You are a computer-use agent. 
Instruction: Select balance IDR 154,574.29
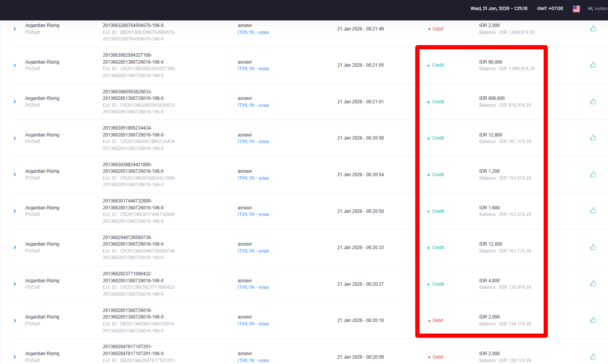tap(515, 178)
